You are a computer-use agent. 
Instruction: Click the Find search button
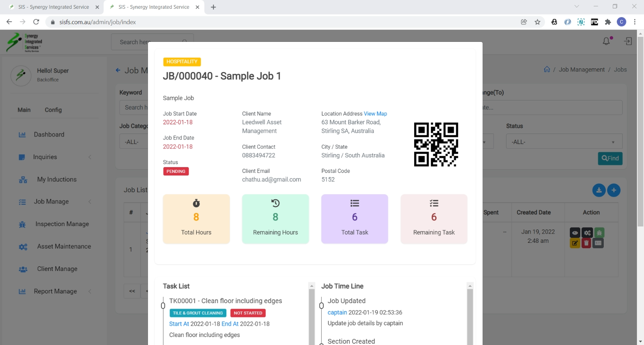tap(610, 158)
